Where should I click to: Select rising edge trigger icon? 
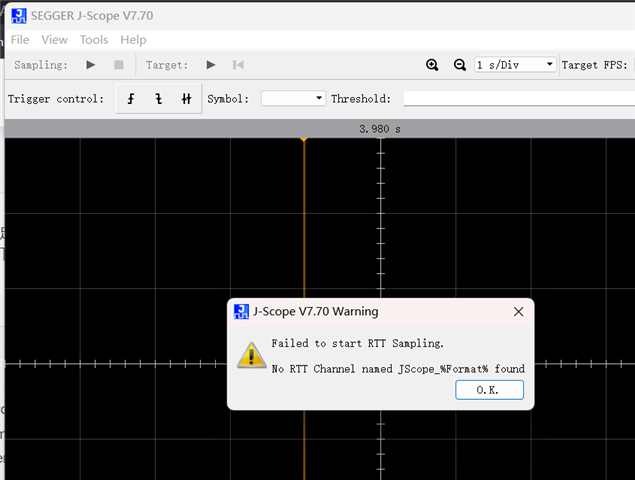click(131, 99)
